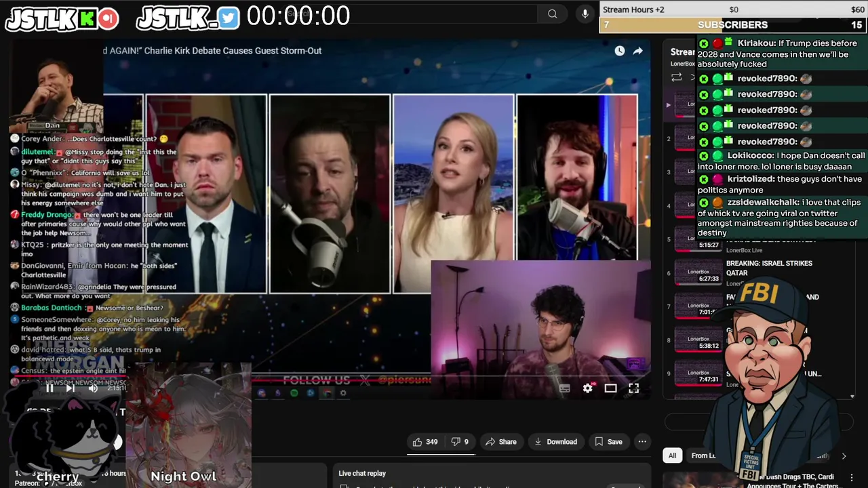Click zzsidewalkchalk's chat message about clips
The image size is (868, 488).
click(782, 218)
